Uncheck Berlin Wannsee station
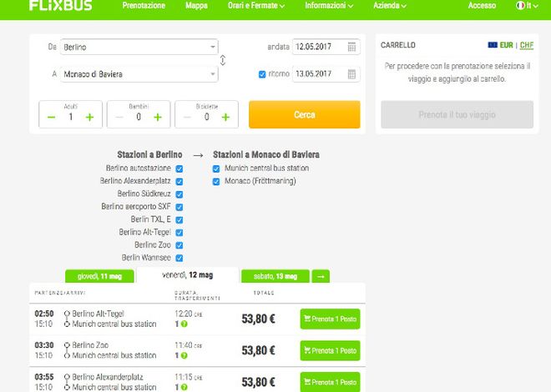 (x=179, y=258)
